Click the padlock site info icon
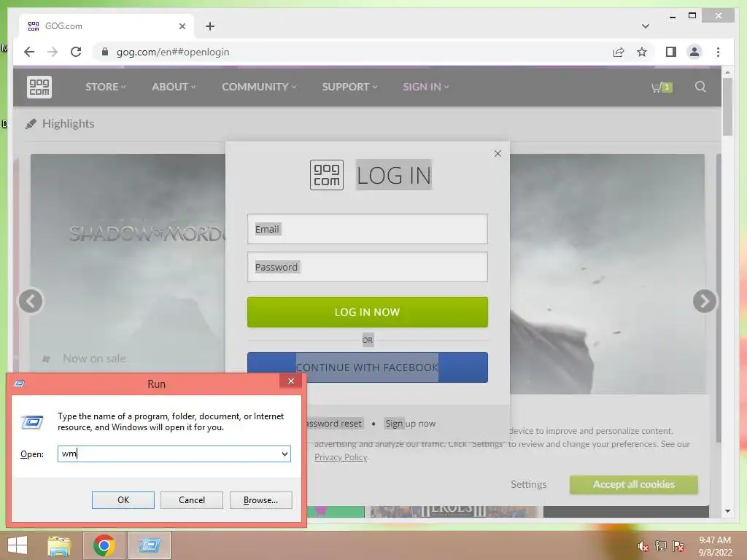Viewport: 747px width, 560px height. [x=105, y=52]
